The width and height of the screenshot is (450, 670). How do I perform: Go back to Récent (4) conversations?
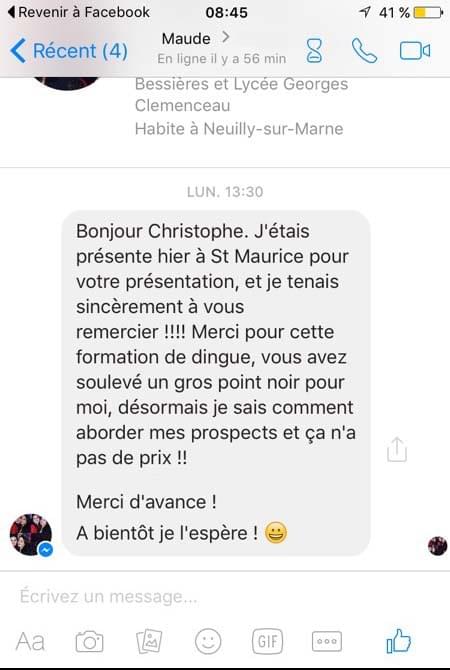coord(69,51)
